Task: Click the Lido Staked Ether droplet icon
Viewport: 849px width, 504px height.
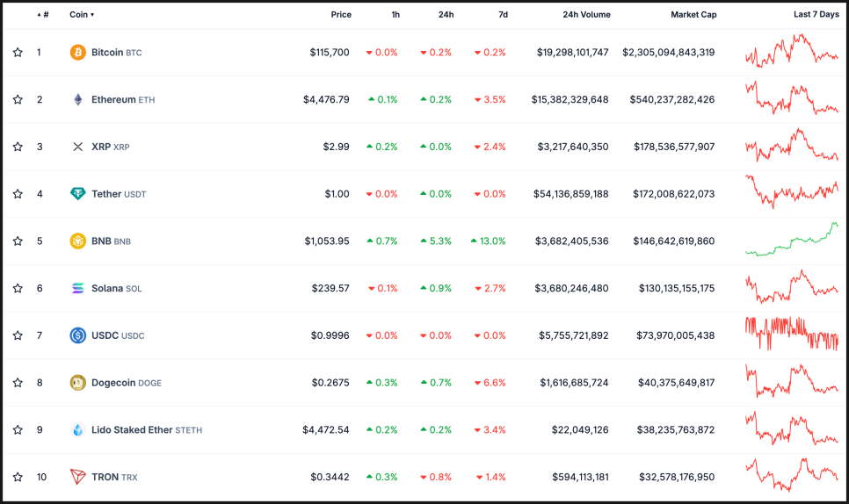Action: tap(78, 430)
